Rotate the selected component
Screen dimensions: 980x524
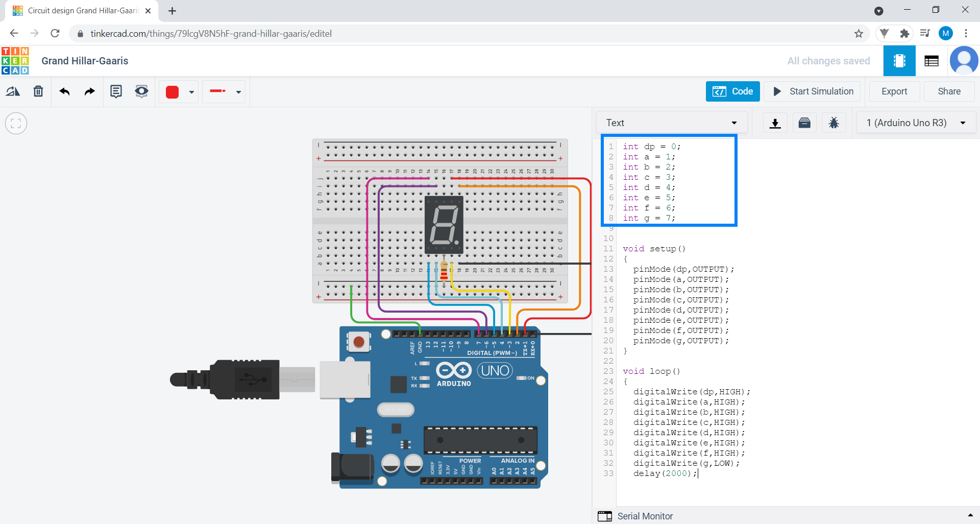point(13,91)
